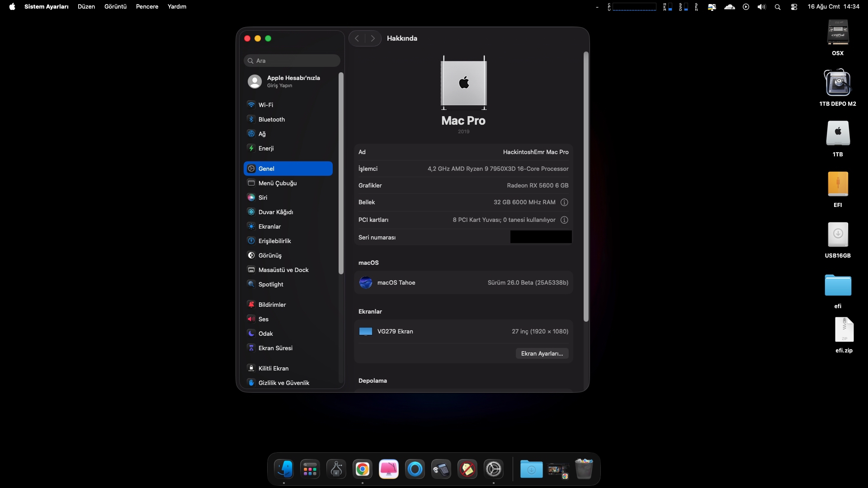The width and height of the screenshot is (868, 488).
Task: Open the Control Center menu bar icon
Action: coord(794,7)
